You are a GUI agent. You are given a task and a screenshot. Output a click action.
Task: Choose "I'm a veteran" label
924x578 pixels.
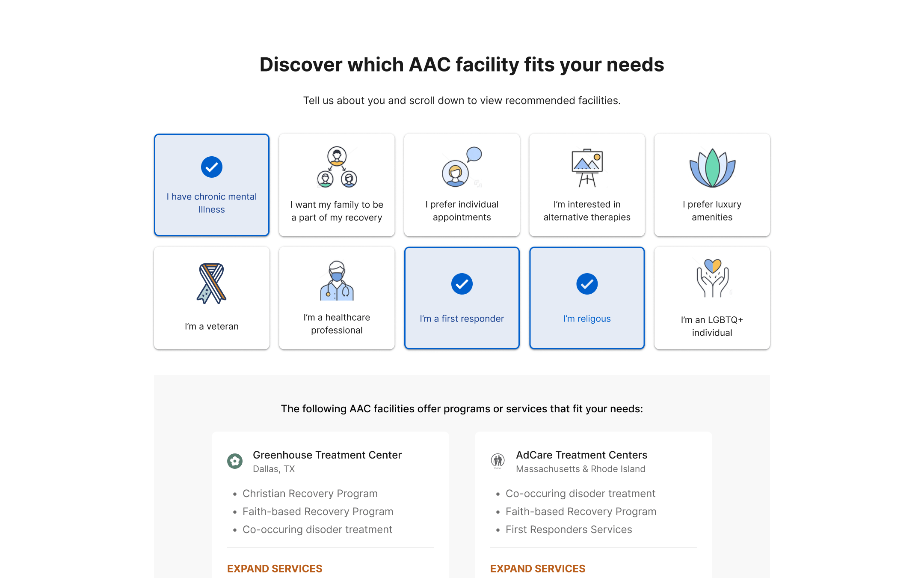[x=212, y=326]
